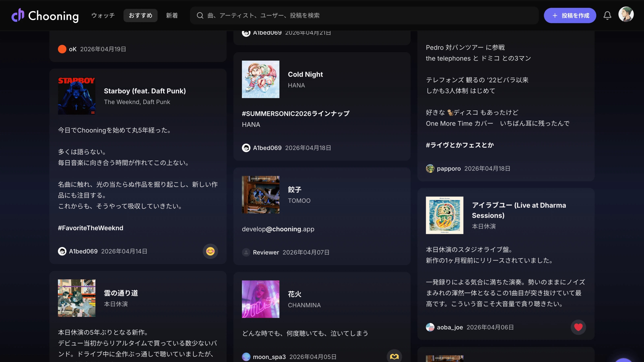Toggle the red heart on the aoba_joe post
This screenshot has width=644, height=362.
[x=578, y=327]
